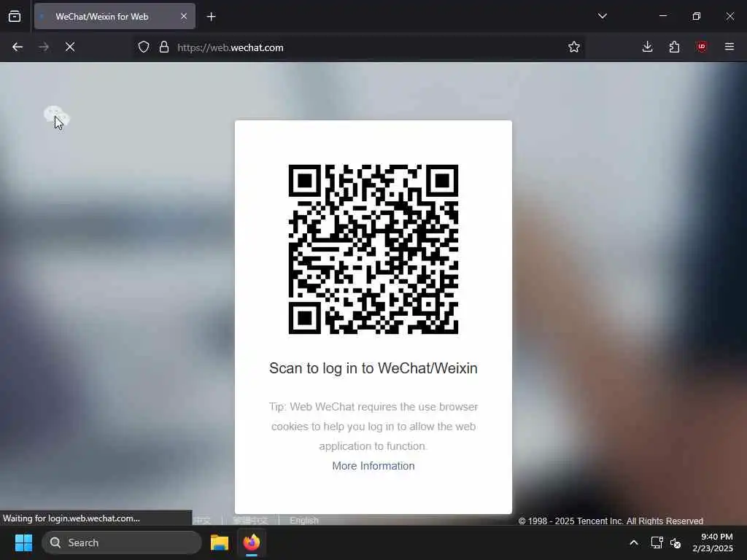Open the Downloads panel
The width and height of the screenshot is (747, 560).
(647, 47)
